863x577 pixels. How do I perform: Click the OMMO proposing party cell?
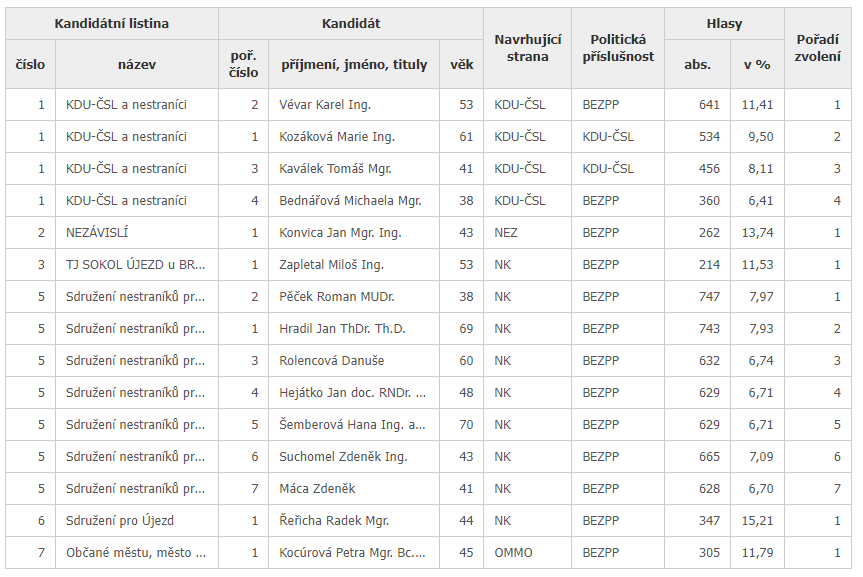coord(513,552)
